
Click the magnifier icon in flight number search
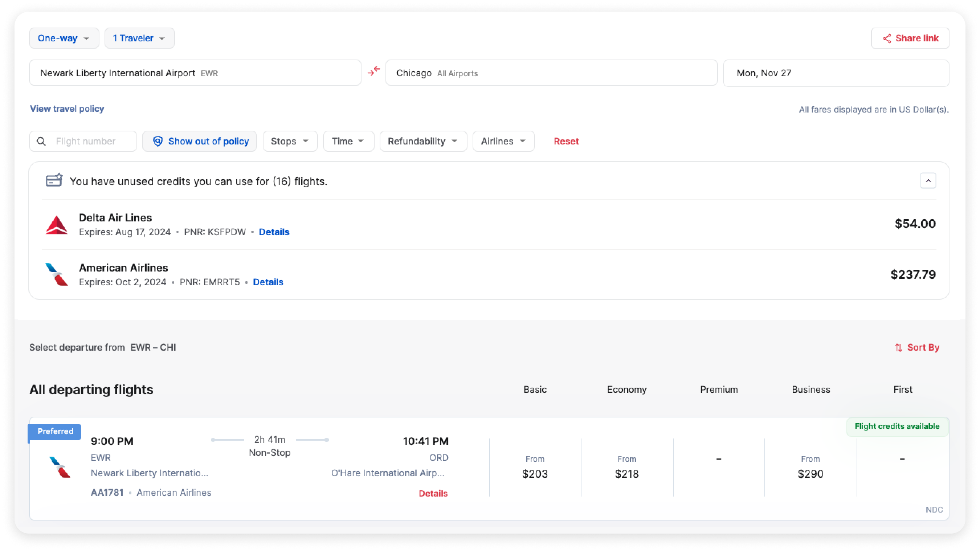(41, 142)
